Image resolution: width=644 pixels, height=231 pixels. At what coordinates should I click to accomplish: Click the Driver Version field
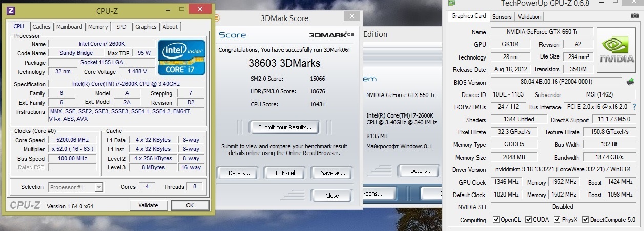point(563,170)
